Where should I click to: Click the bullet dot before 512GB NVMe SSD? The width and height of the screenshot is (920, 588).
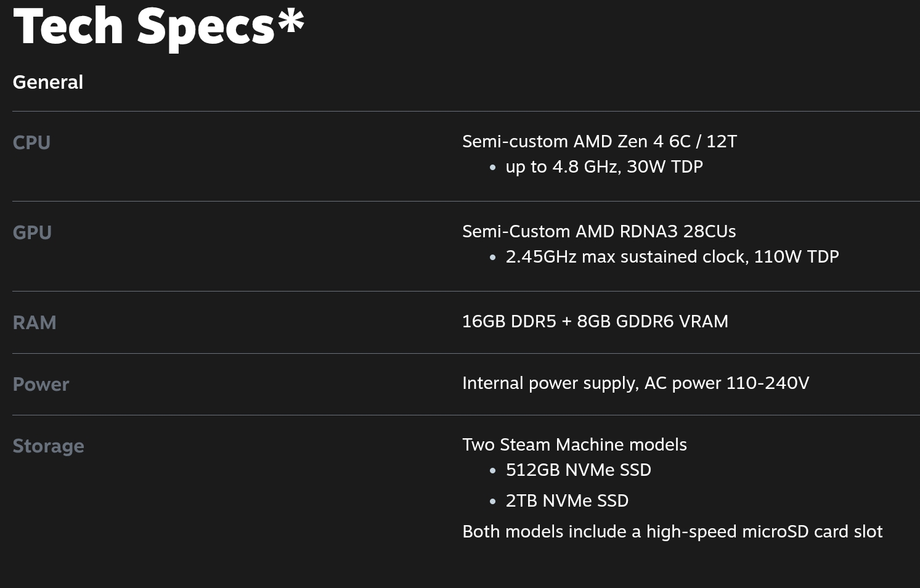[492, 471]
